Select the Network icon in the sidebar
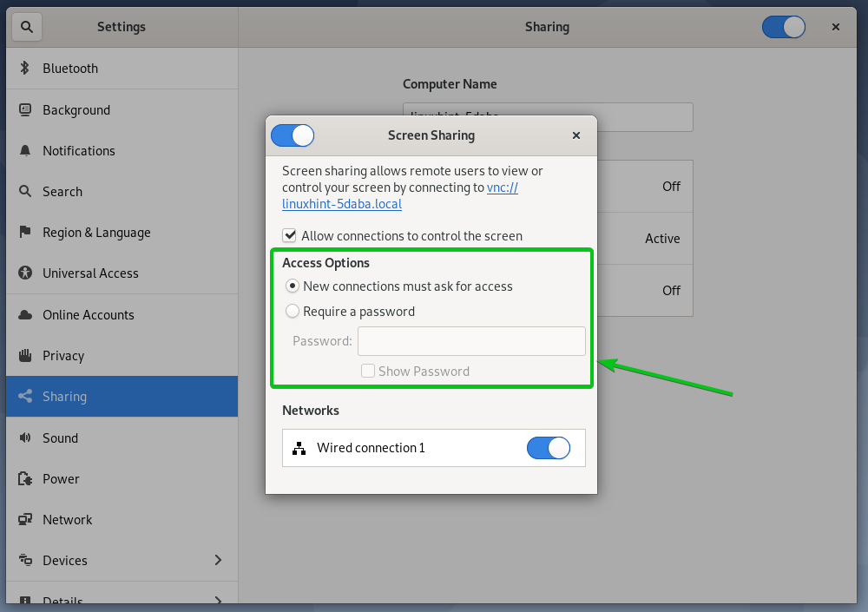This screenshot has height=612, width=868. point(25,519)
